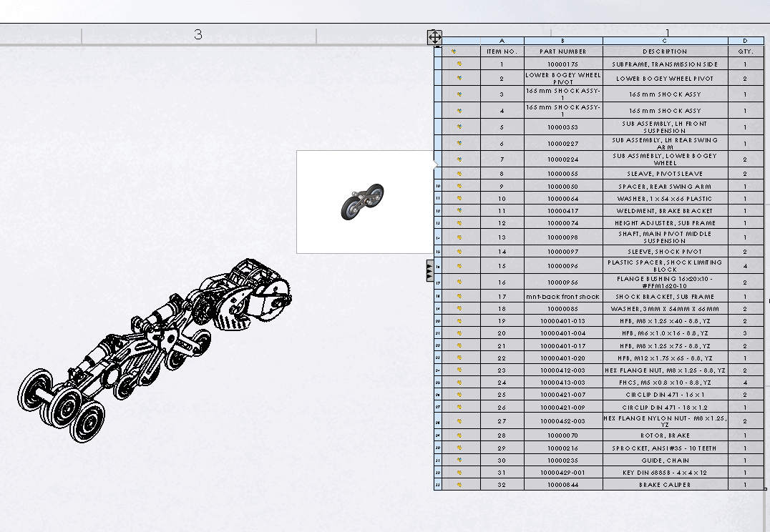Select HEX FLANGE NUT, M8 x 1.25 cell

[x=666, y=370]
